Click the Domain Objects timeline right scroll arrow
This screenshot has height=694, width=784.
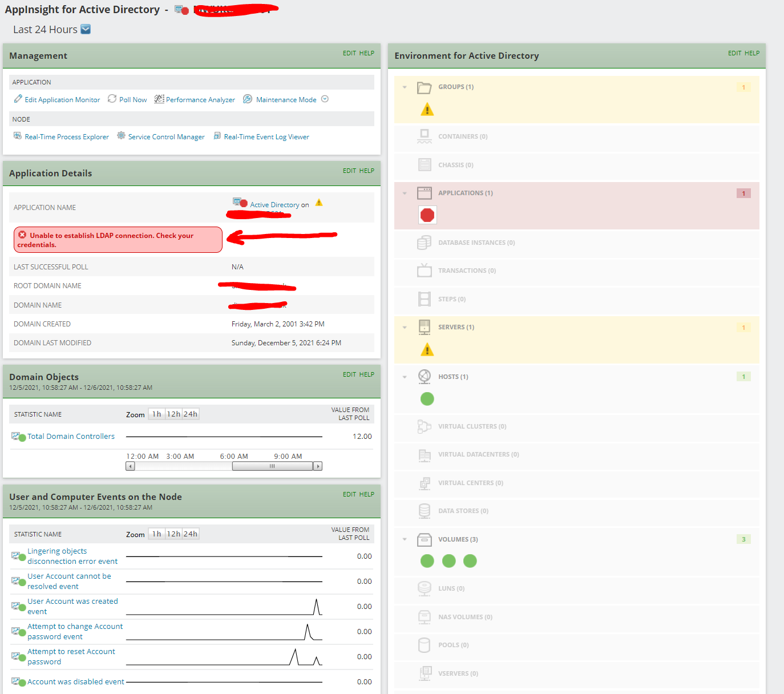pyautogui.click(x=318, y=466)
